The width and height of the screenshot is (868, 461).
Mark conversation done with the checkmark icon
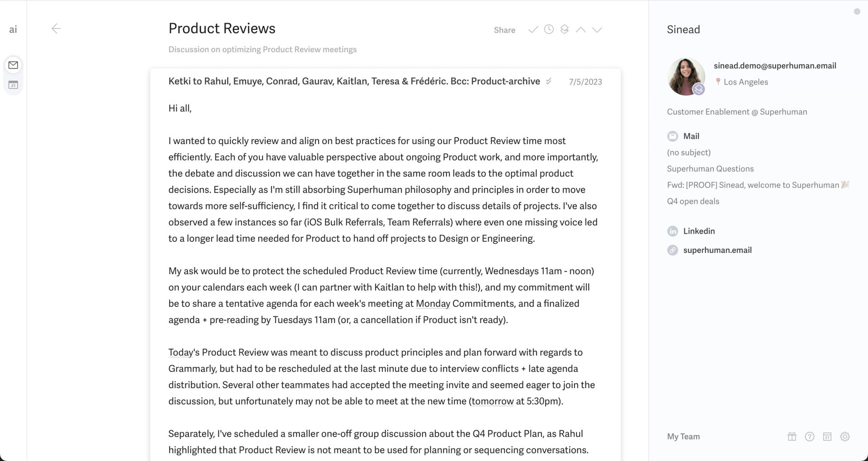click(x=533, y=30)
